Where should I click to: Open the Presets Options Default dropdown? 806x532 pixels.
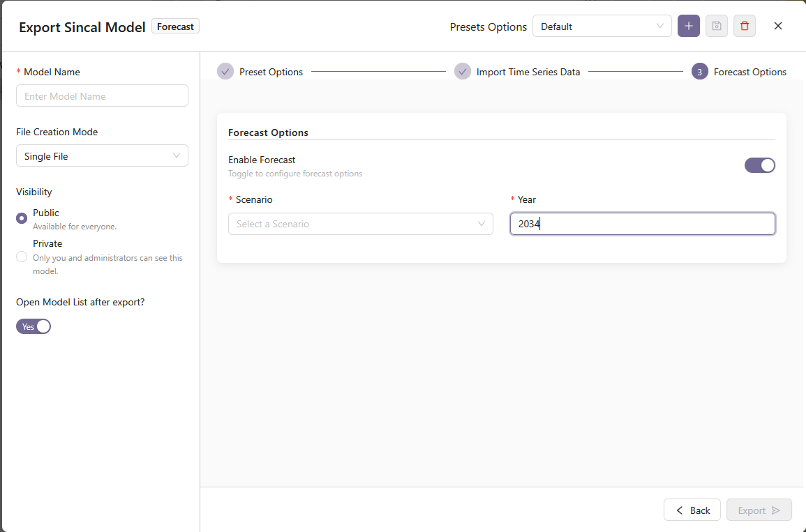coord(602,26)
